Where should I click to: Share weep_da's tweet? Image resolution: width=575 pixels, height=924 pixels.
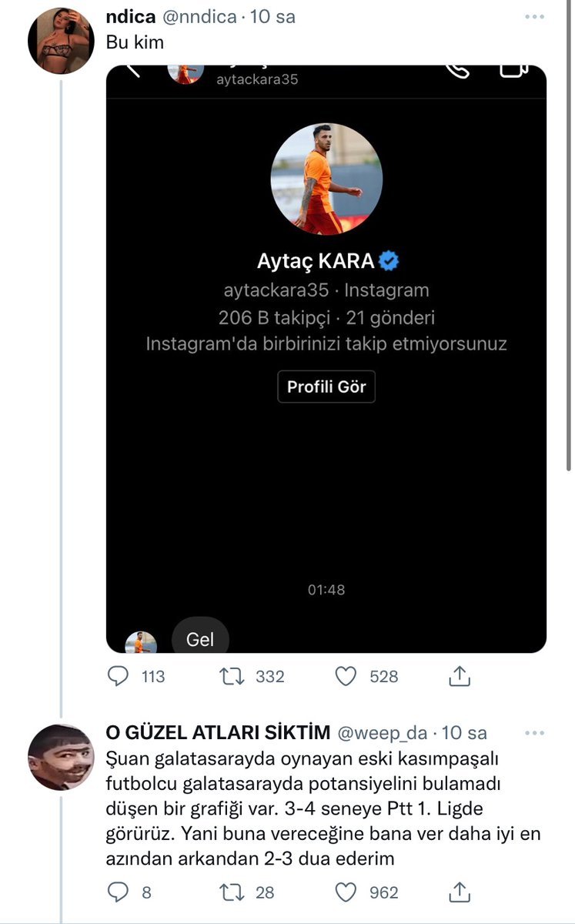pos(459,892)
